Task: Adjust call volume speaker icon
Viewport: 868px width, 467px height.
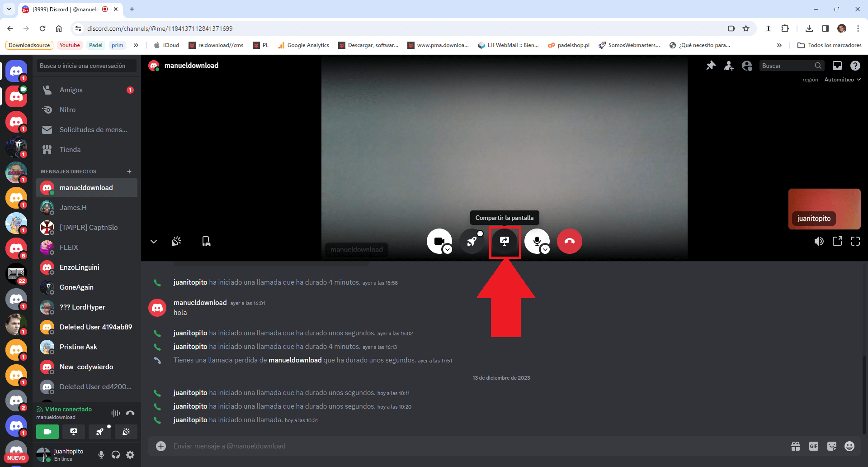Action: click(x=819, y=241)
